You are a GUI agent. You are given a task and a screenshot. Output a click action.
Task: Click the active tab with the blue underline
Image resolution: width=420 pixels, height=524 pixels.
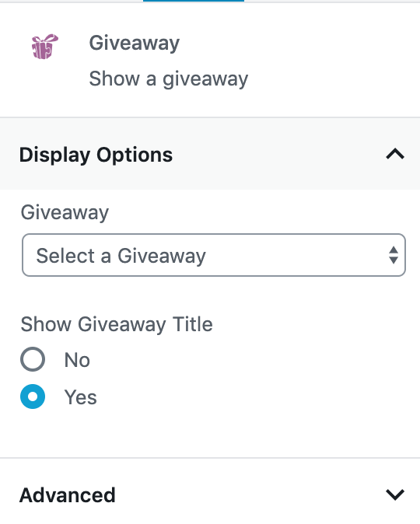point(194,1)
